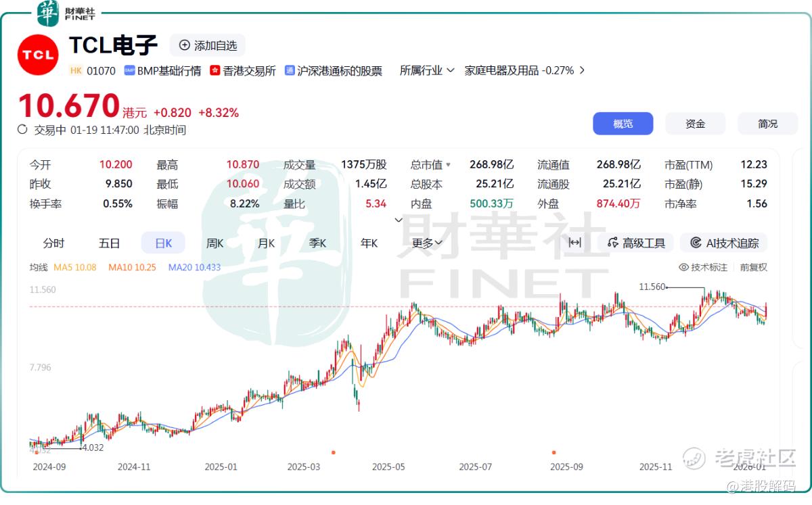Click the 今开 value 10.200
Image resolution: width=812 pixels, height=505 pixels.
[x=116, y=165]
